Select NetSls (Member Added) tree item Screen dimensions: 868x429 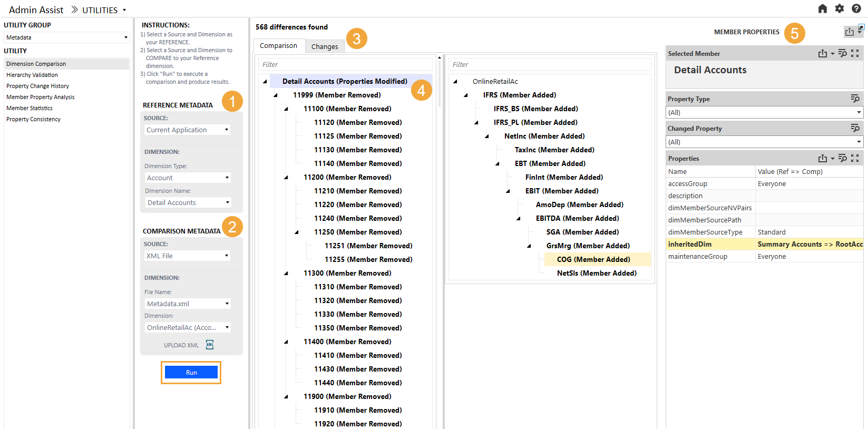coord(597,273)
